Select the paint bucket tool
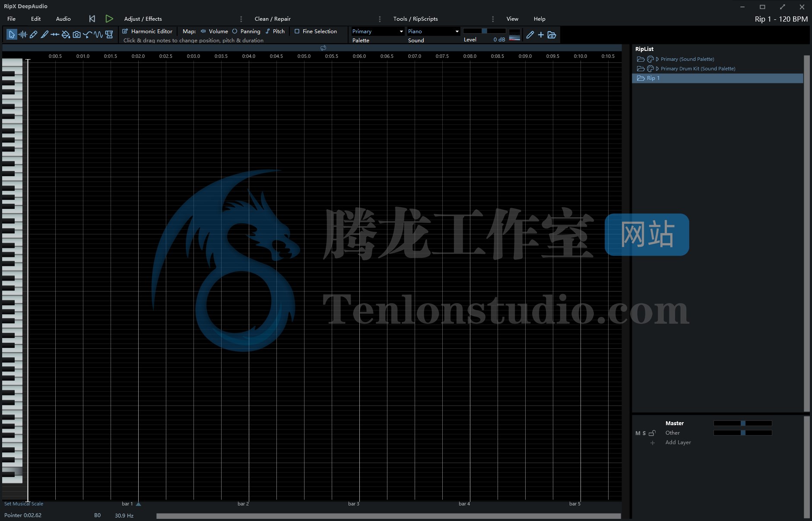Viewport: 812px width, 521px height. 66,35
